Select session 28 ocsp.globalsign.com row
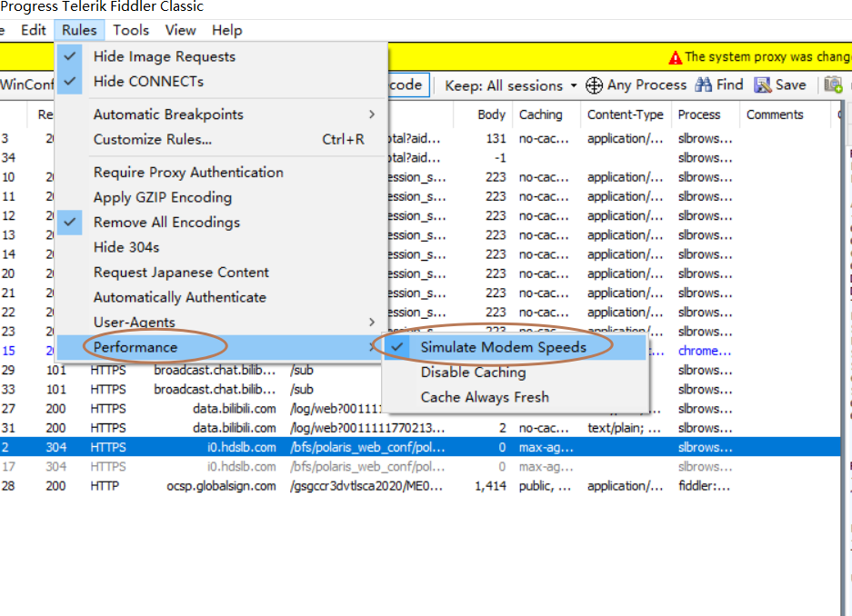852x616 pixels. (x=421, y=486)
